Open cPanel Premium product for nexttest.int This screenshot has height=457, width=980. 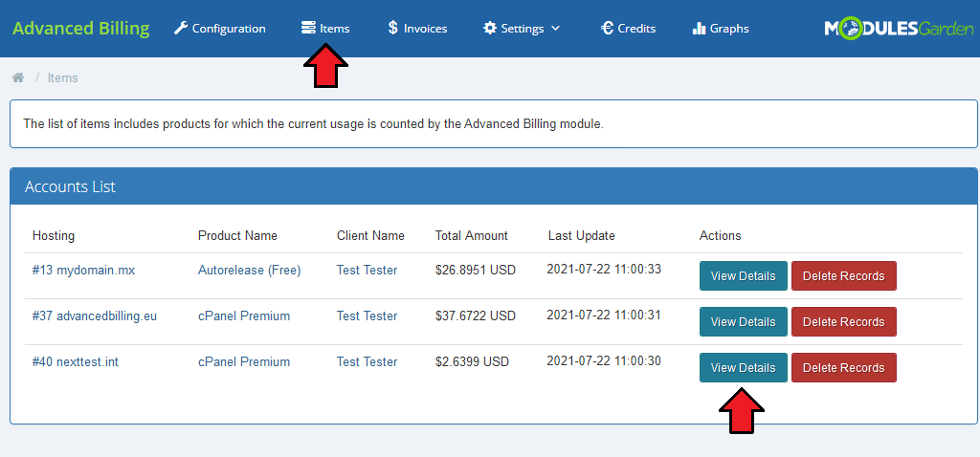(x=244, y=361)
